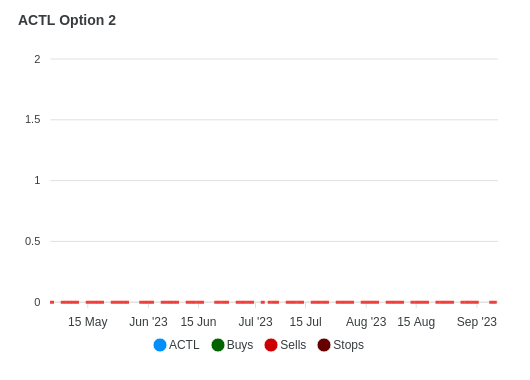Viewport: 530px width, 380px height.
Task: Click the dark red Stops legend marker
Action: [324, 345]
